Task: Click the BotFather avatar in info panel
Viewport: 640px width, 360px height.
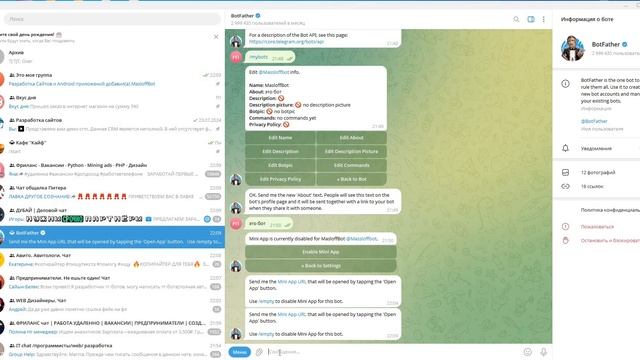Action: click(573, 48)
